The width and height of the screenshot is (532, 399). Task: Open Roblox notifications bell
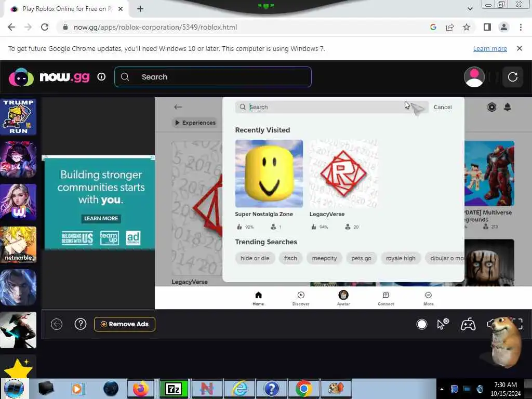click(x=508, y=107)
